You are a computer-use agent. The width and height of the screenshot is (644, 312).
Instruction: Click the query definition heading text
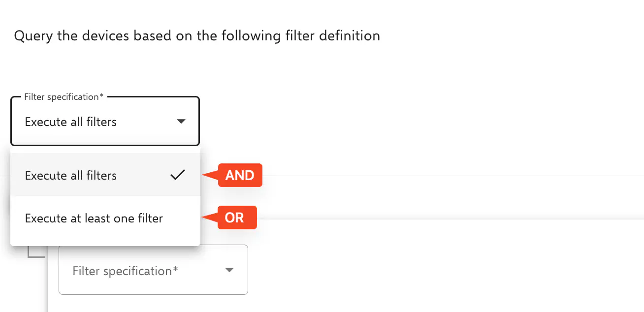tap(197, 35)
